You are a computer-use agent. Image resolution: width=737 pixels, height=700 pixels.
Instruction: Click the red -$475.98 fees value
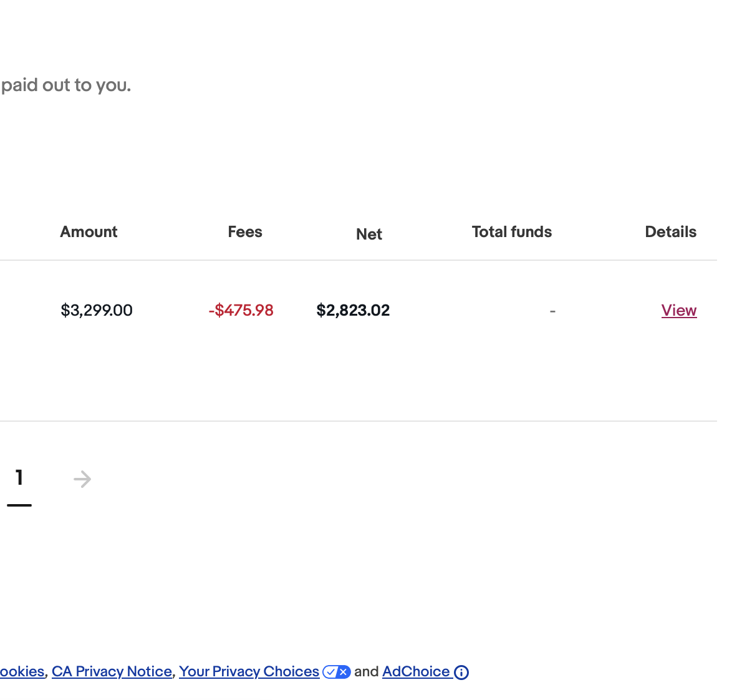[241, 311]
